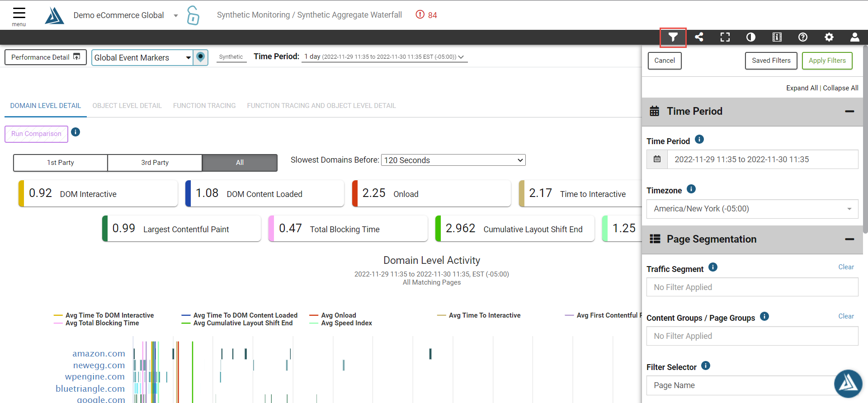Click the DOM Interactive 0.92 metric card
The height and width of the screenshot is (403, 868).
98,193
